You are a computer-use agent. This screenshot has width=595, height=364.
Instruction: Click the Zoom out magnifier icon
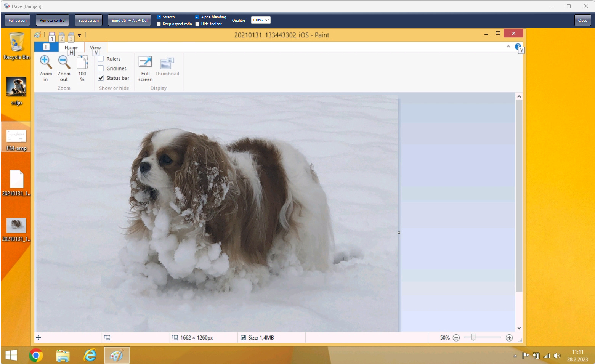(x=64, y=62)
